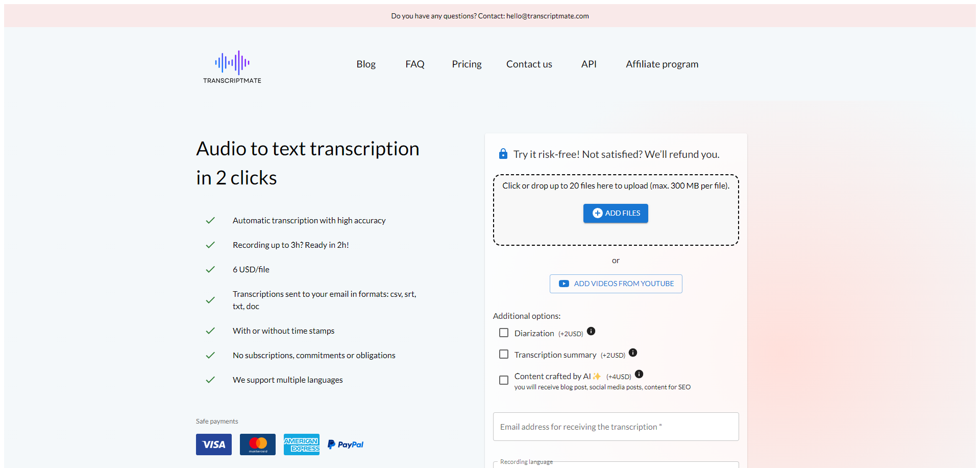This screenshot has height=468, width=980.
Task: Click 'Automatic transcription with high accuracy' text
Action: [309, 220]
